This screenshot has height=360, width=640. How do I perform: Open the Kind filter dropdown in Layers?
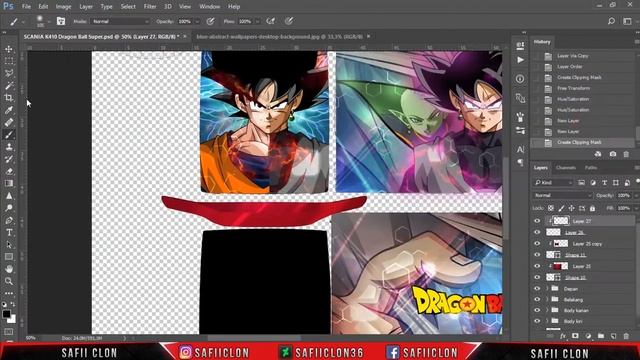tap(553, 183)
